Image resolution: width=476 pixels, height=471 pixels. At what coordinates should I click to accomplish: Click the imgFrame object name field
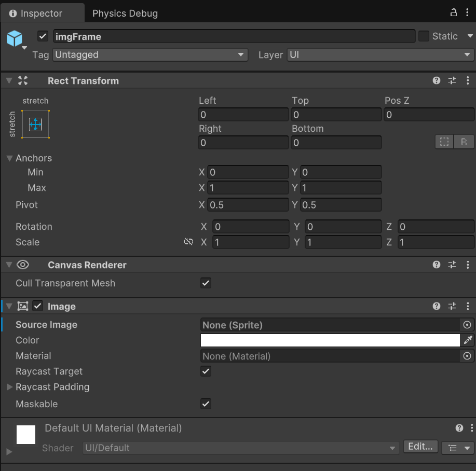click(234, 36)
